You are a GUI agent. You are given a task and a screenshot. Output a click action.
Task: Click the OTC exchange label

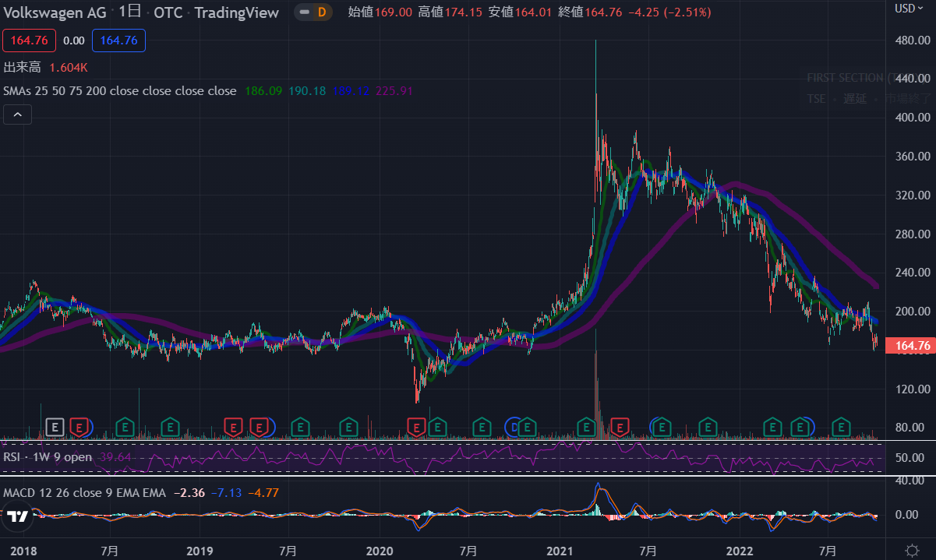(x=168, y=12)
